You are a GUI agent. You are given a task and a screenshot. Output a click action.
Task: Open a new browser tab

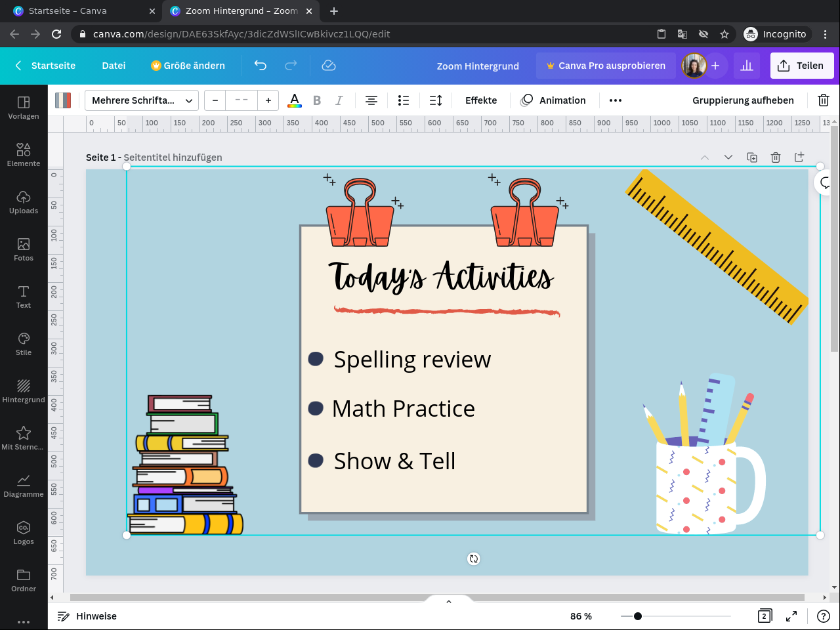click(334, 11)
